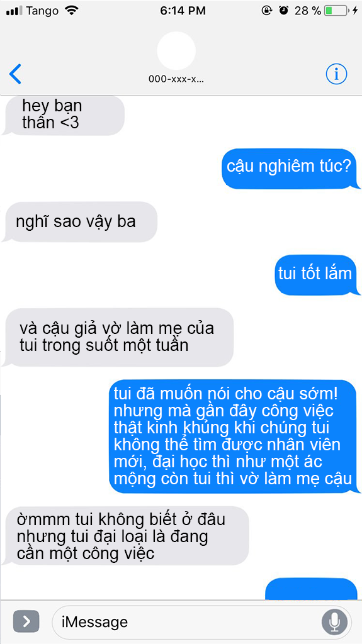The image size is (362, 644).
Task: Tap the blank contact avatar circle
Action: 176,51
